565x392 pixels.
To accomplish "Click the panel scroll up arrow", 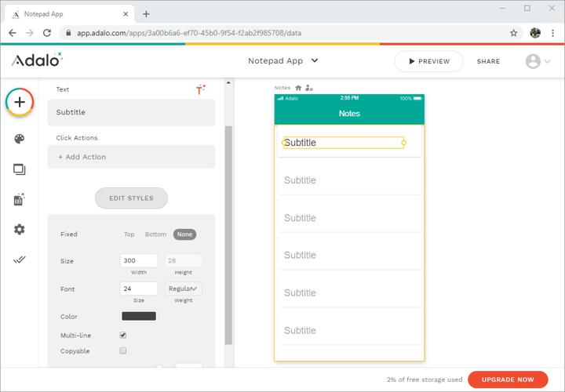I will click(228, 83).
